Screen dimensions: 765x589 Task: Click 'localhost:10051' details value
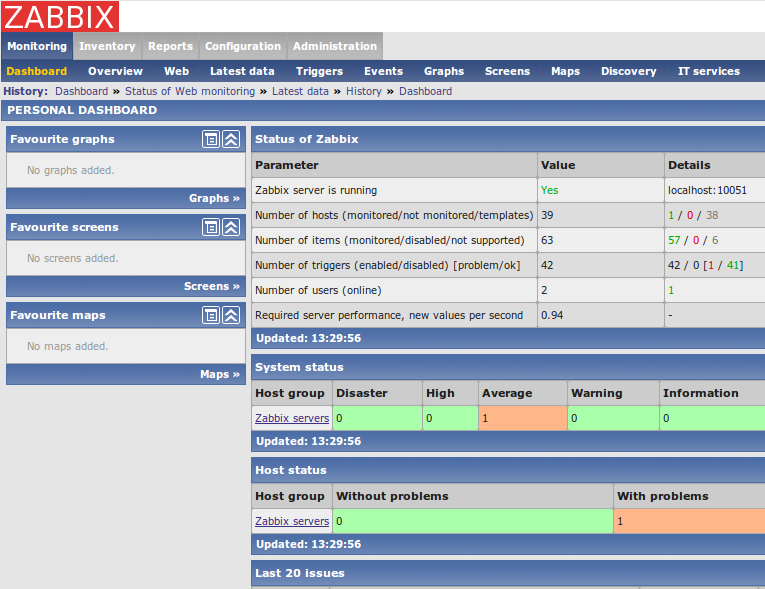(707, 190)
